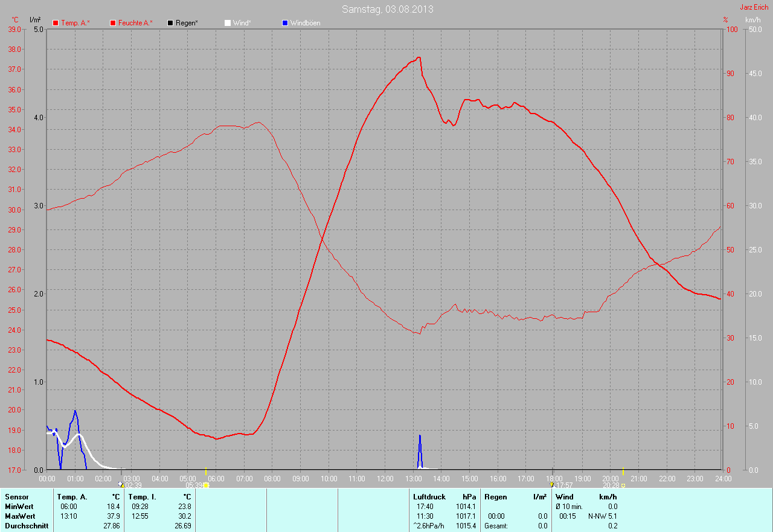Click the red Feuchte A. legend square
The width and height of the screenshot is (773, 532).
[x=113, y=23]
